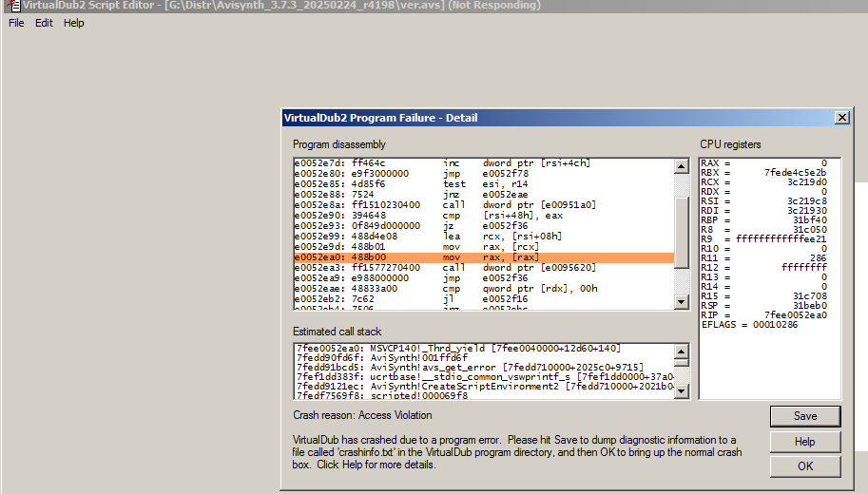868x494 pixels.
Task: Select call stack entry AviSynth!avs_get_error
Action: pos(484,368)
